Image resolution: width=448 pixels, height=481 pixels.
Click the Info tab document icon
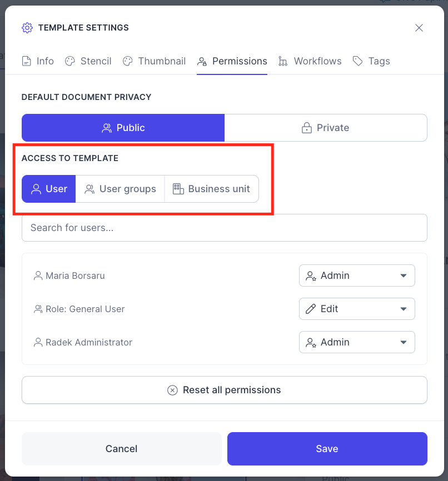click(x=27, y=61)
